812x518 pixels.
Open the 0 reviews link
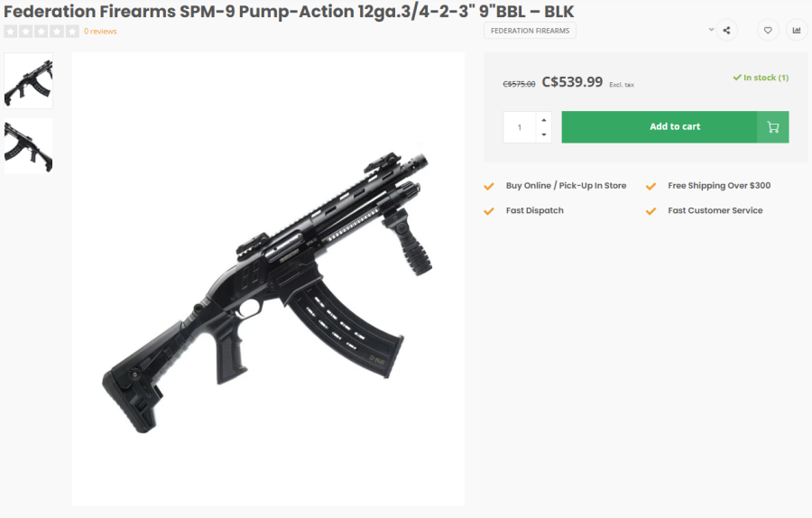point(100,32)
